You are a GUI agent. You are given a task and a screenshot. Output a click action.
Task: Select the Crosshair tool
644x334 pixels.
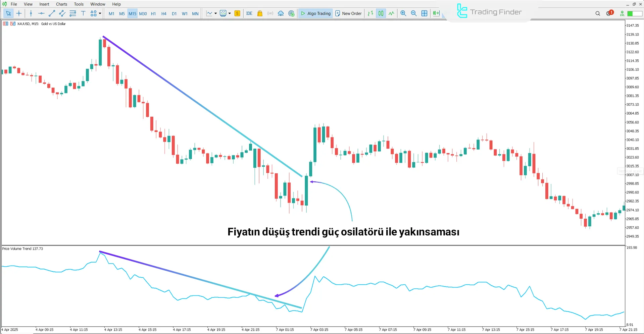(19, 13)
